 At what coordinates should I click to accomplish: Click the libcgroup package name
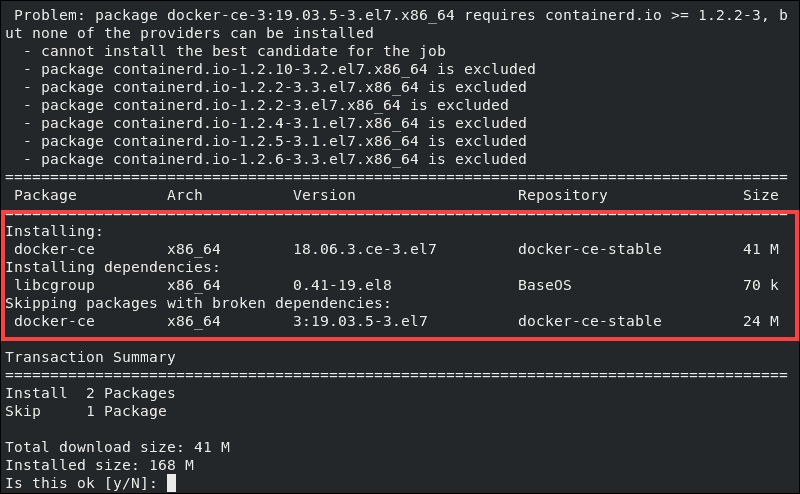click(54, 285)
